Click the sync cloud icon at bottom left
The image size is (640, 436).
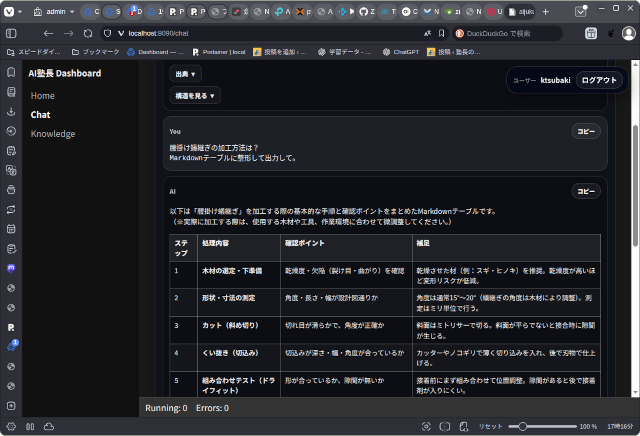[x=49, y=426]
